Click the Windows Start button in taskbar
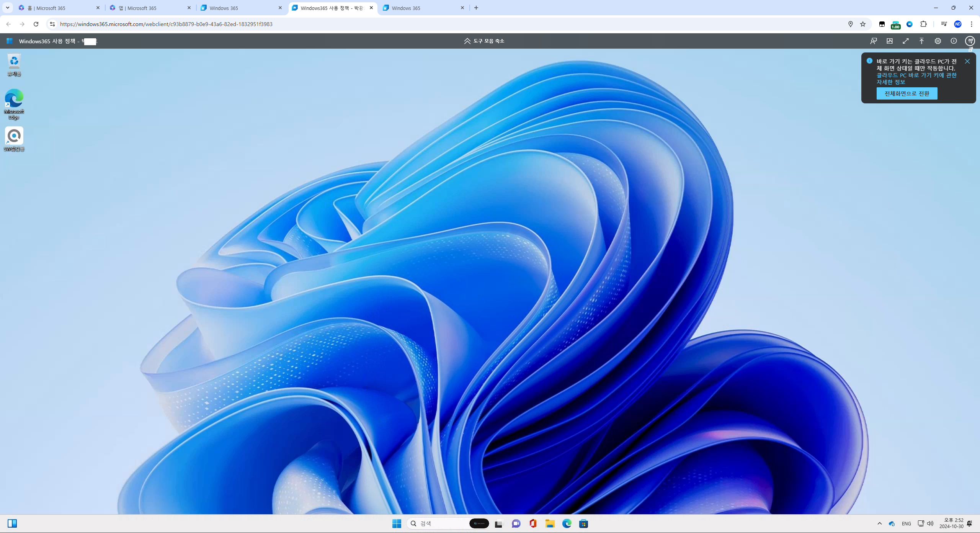 (x=397, y=523)
